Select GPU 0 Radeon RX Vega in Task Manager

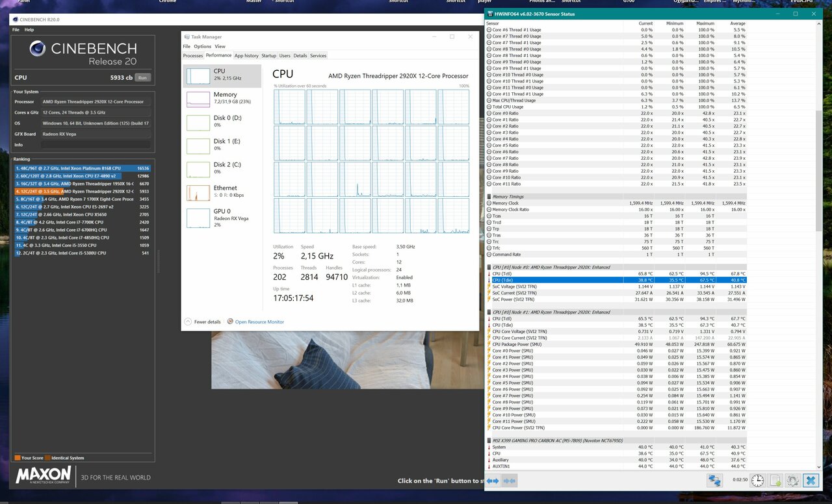coord(222,218)
